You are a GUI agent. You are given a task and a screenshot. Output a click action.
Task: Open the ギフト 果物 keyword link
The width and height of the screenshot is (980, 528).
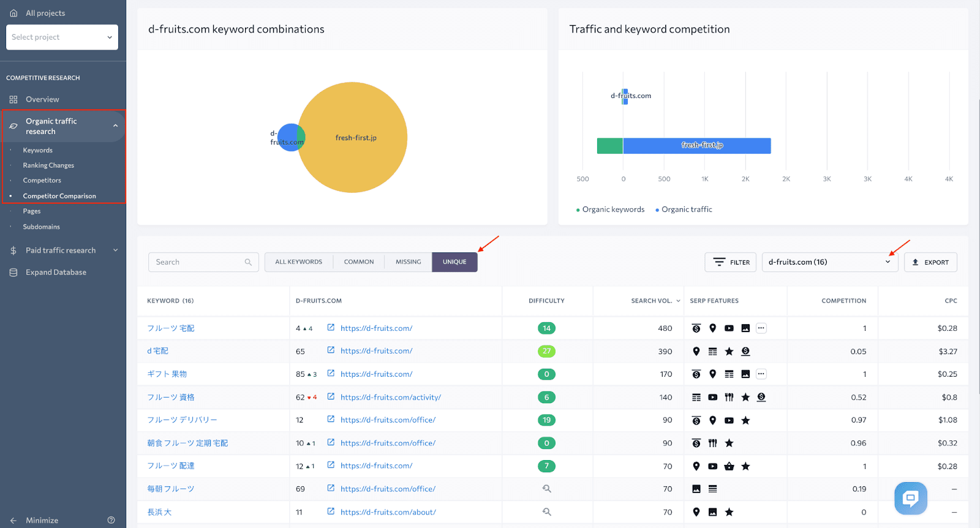pos(167,374)
